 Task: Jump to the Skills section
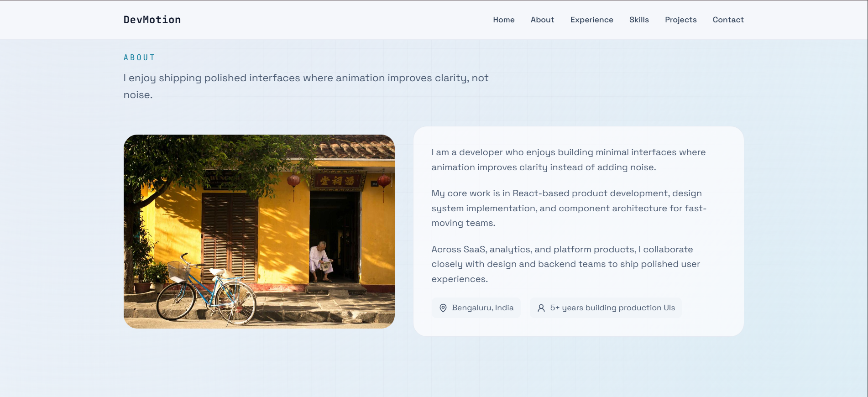[x=639, y=20]
